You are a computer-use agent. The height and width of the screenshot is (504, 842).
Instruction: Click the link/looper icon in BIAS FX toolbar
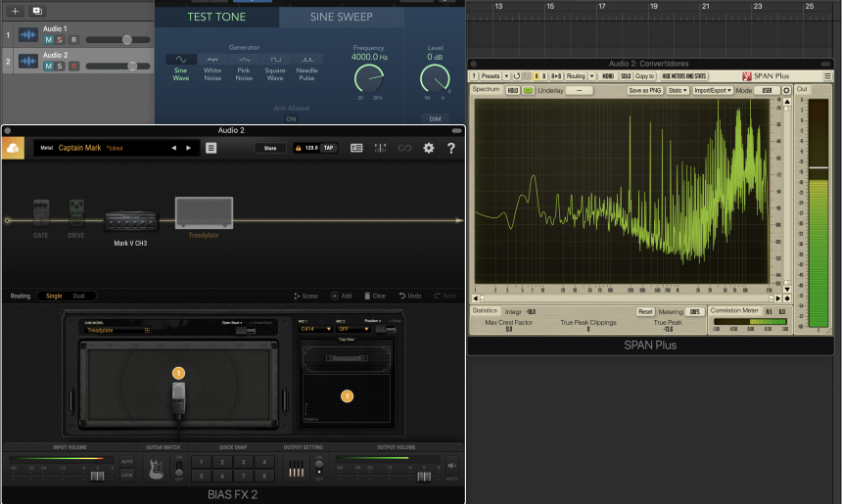point(404,148)
